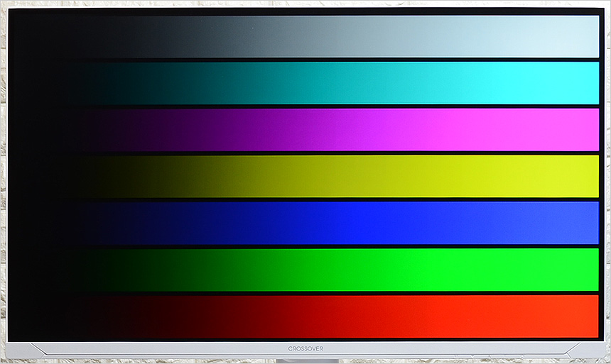Click the CROSSOVER logo on the monitor bezel

[305, 348]
